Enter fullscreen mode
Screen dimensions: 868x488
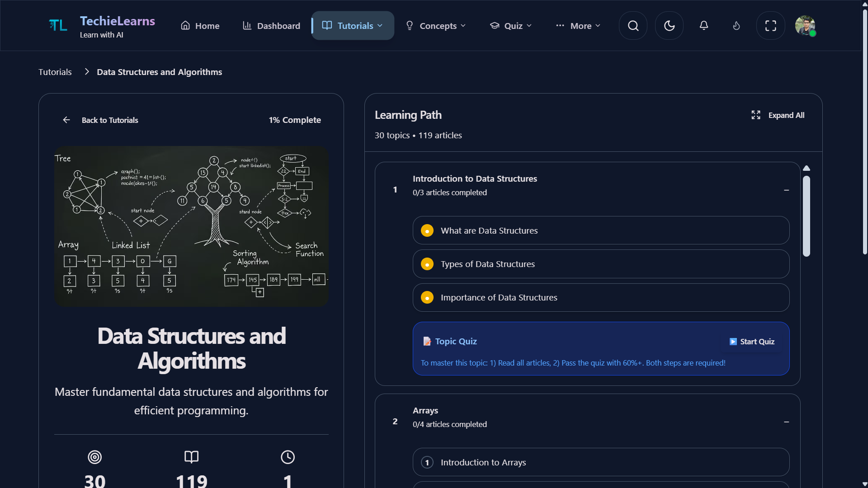point(770,26)
